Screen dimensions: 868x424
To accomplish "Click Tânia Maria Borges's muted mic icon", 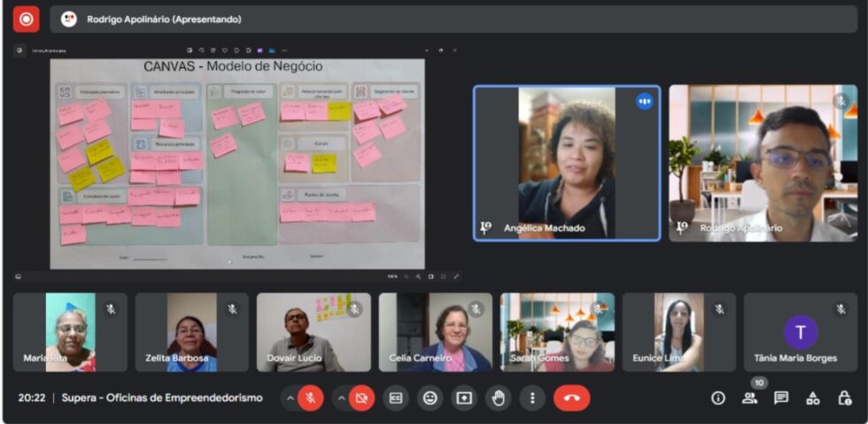I will (841, 310).
